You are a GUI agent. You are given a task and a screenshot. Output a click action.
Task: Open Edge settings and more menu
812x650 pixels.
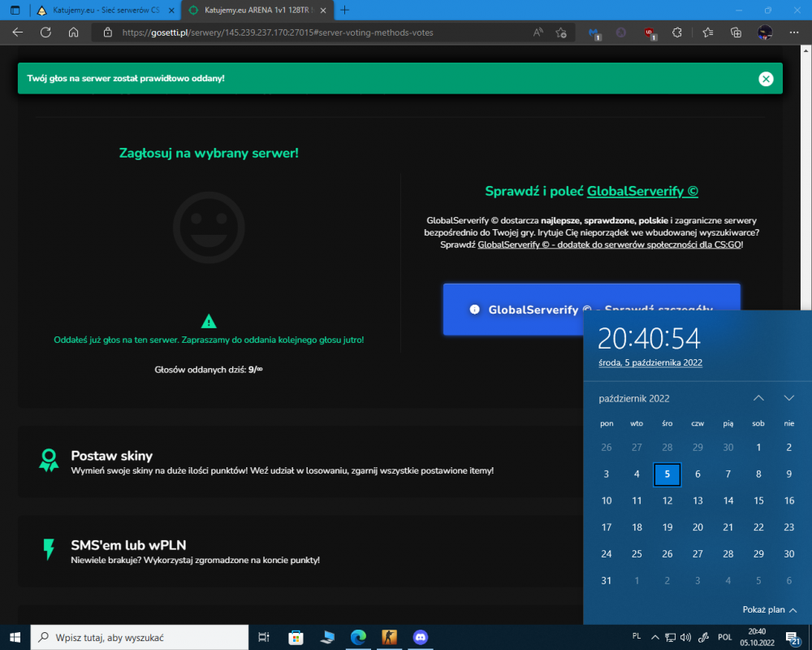click(x=794, y=32)
